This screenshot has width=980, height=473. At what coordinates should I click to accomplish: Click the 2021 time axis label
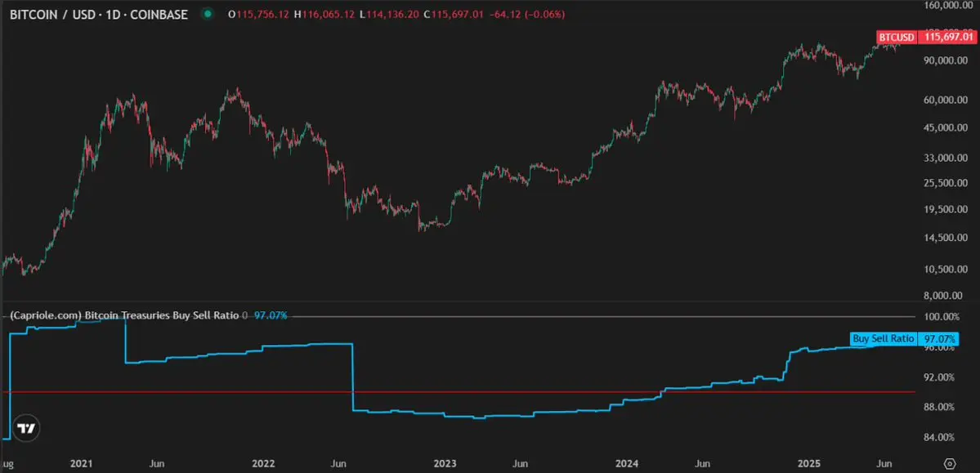pos(81,464)
